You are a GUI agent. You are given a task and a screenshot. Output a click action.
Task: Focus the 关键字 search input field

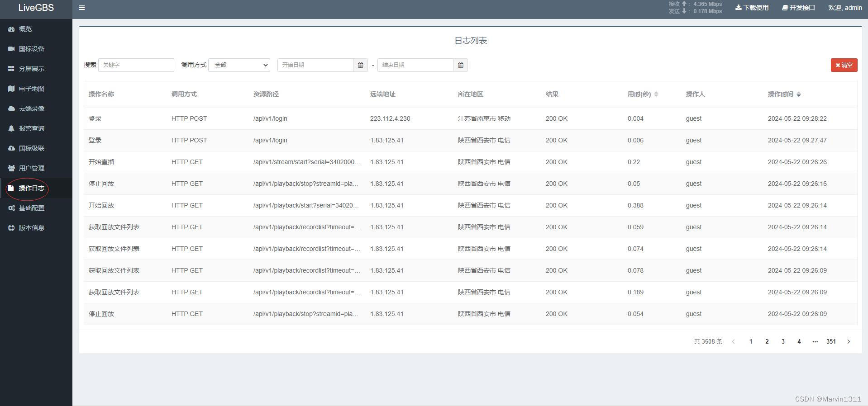pos(136,65)
